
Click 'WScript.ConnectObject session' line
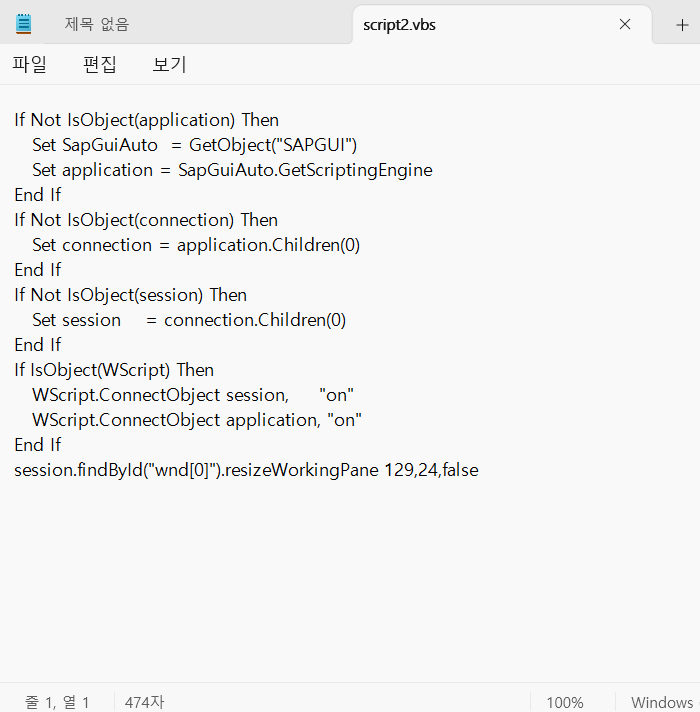tap(192, 395)
